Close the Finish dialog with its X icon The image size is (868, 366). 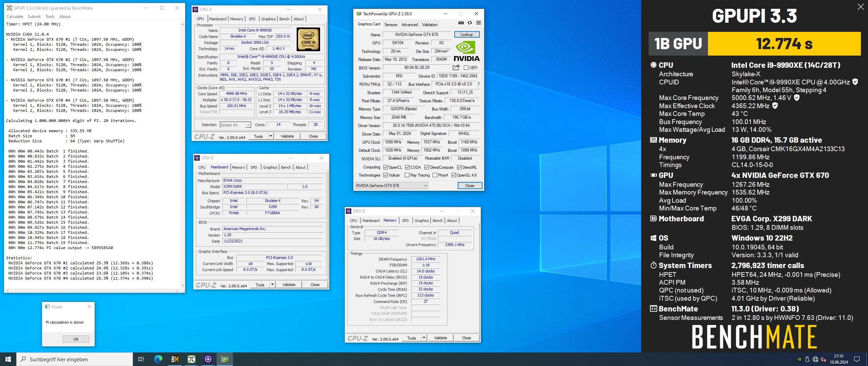90,307
